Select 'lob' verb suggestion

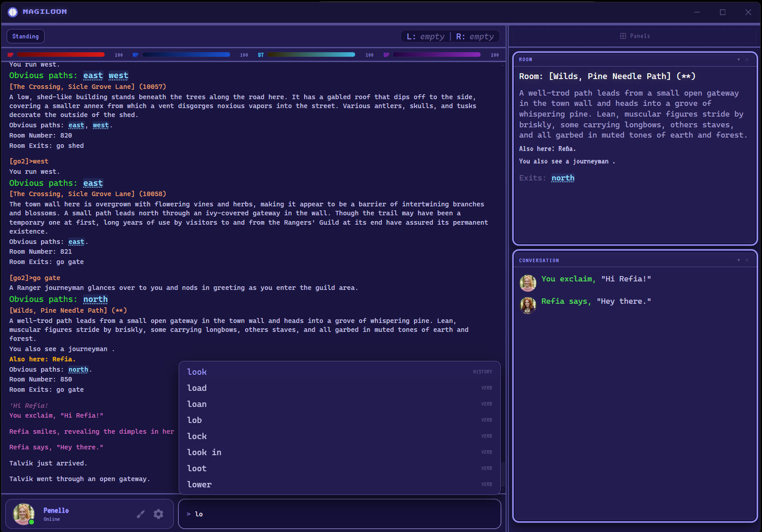click(x=339, y=420)
